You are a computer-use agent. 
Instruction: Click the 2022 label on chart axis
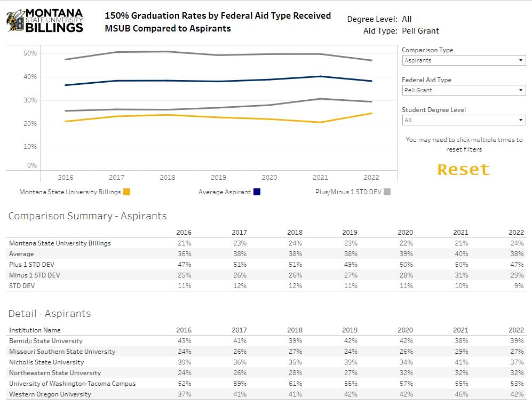[371, 177]
